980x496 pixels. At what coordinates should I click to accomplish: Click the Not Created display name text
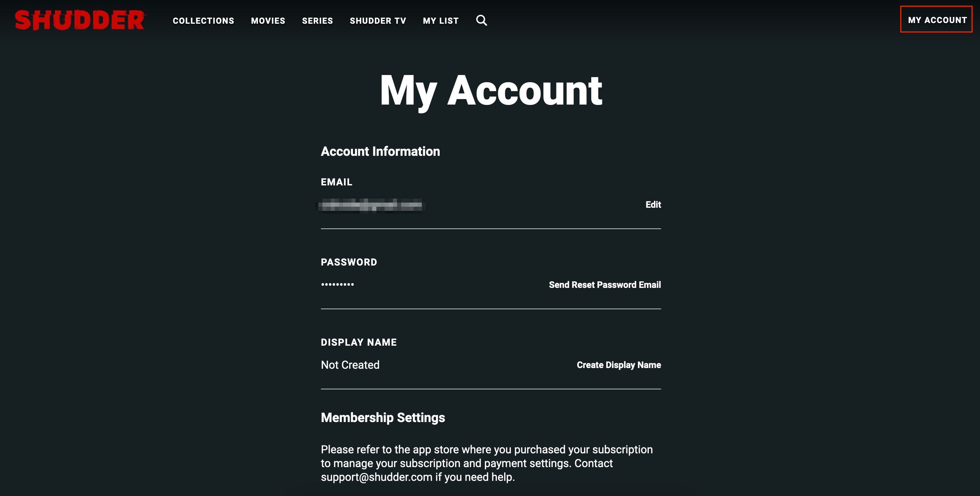tap(350, 365)
